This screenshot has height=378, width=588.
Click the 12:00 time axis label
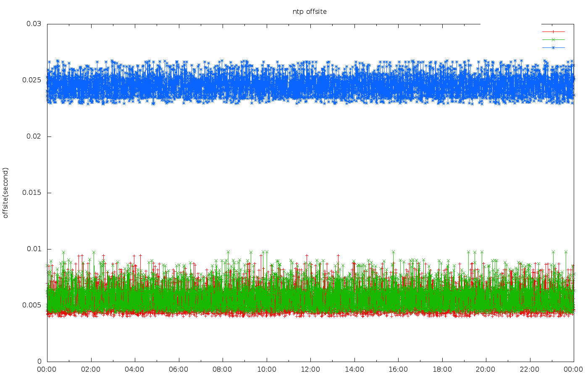310,370
